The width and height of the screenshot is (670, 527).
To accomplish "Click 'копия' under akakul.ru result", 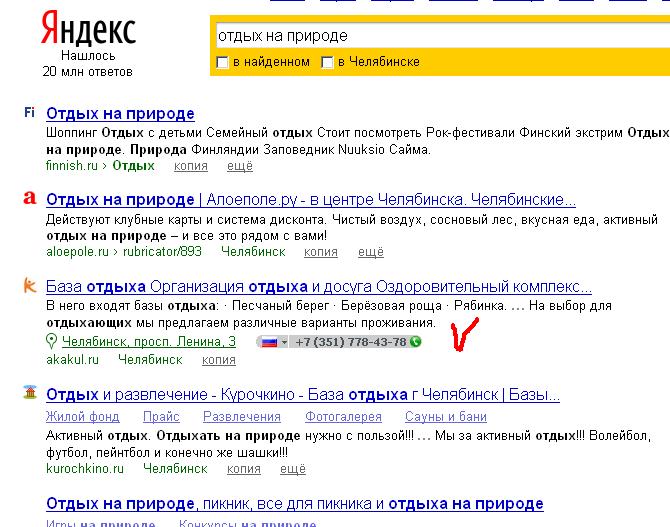I will [219, 360].
